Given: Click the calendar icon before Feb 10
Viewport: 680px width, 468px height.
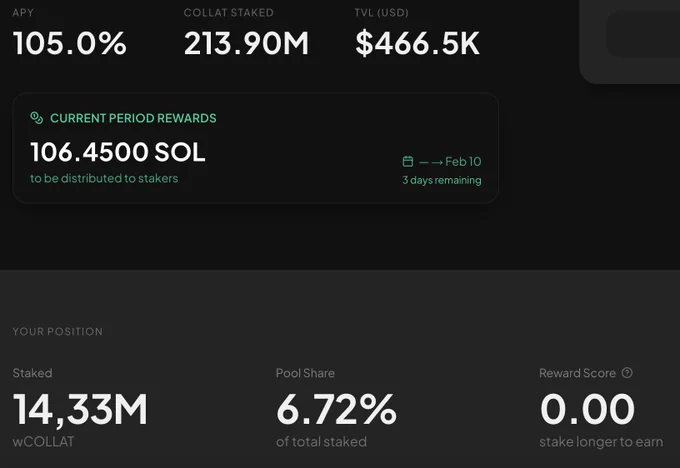Looking at the screenshot, I should pos(408,161).
